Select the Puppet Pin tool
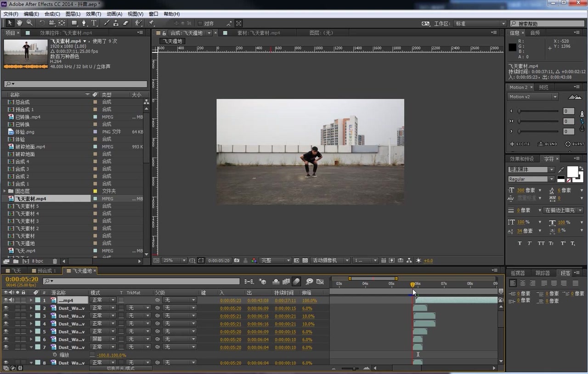The width and height of the screenshot is (588, 374). [x=151, y=23]
